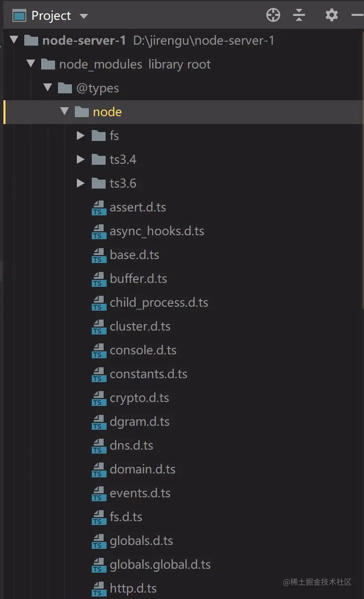Viewport: 364px width, 599px height.
Task: Click the Collapse All icon
Action: (299, 15)
